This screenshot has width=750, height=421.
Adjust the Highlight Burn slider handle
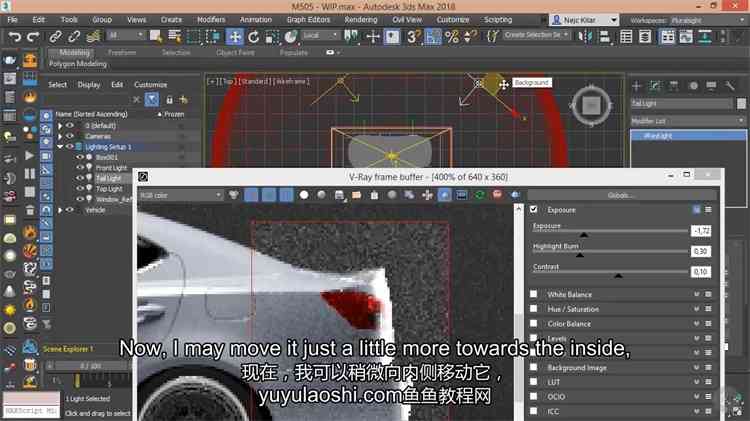pyautogui.click(x=580, y=255)
